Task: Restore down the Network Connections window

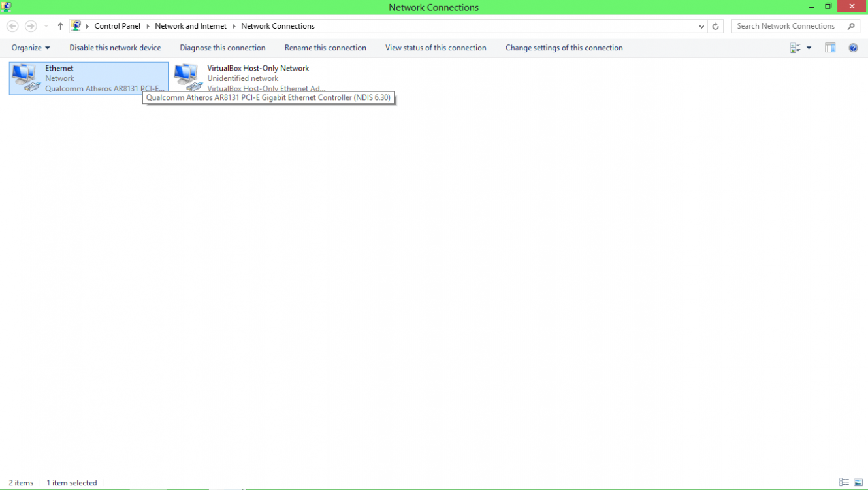Action: pos(828,7)
